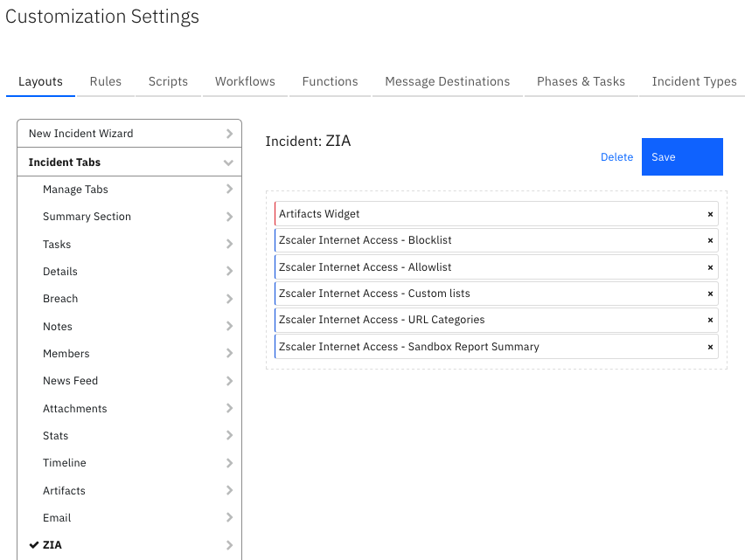Open the Details row chevron arrow

229,271
